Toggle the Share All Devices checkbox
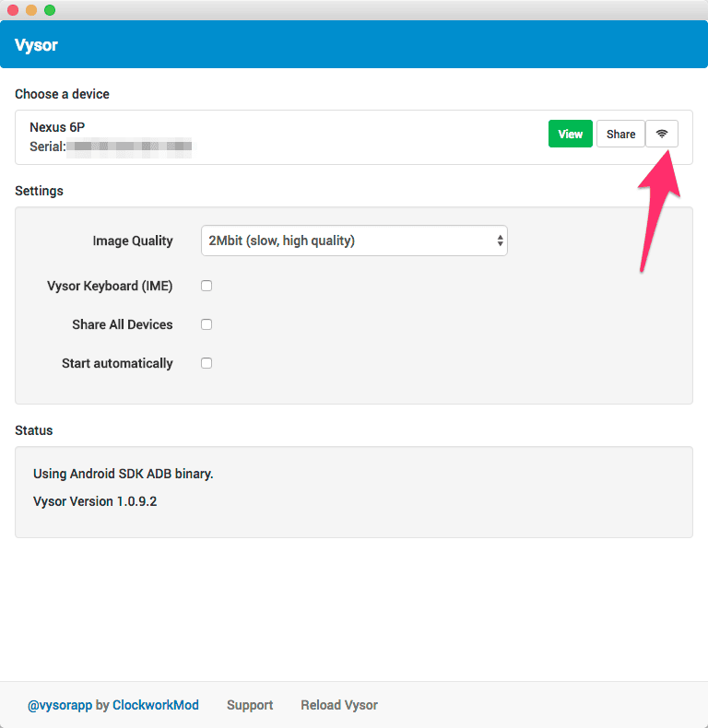The height and width of the screenshot is (728, 708). 206,324
